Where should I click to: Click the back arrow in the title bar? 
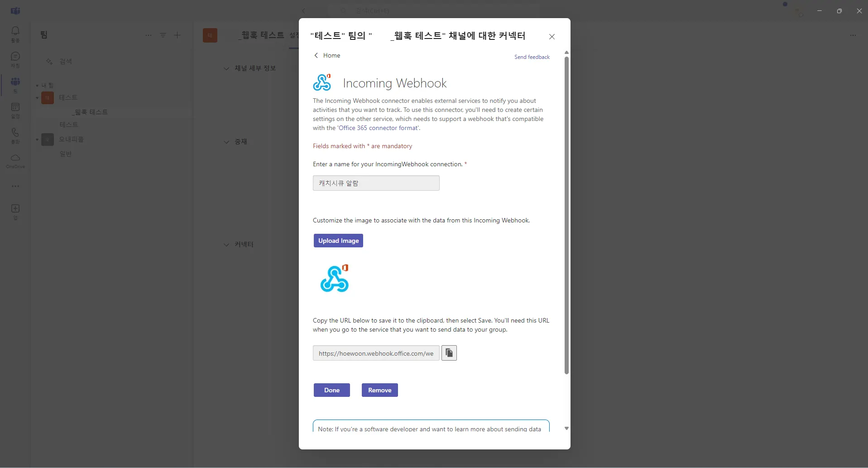tap(304, 11)
